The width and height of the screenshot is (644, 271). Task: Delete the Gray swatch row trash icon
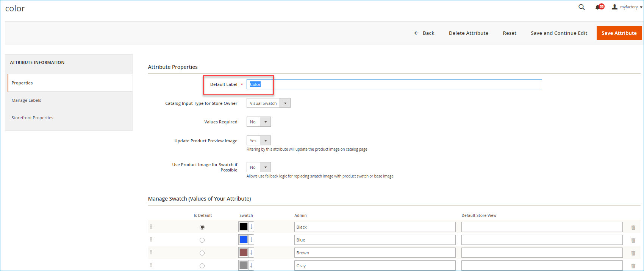click(633, 266)
